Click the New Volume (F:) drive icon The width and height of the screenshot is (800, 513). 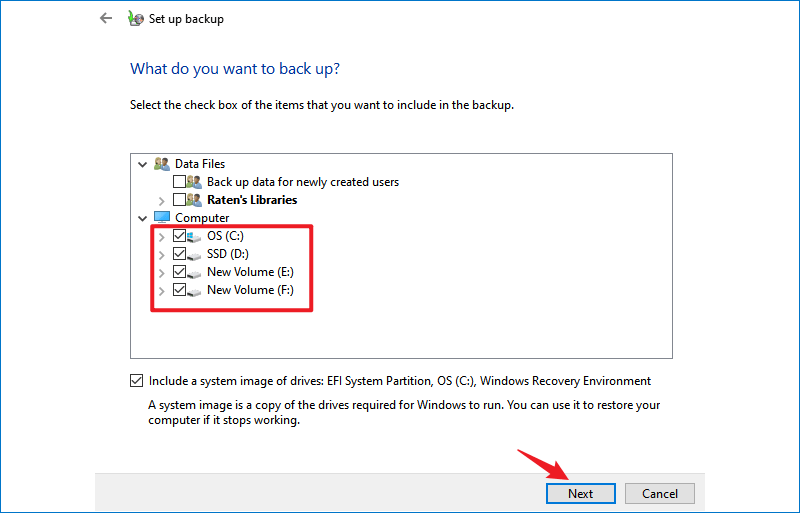[x=194, y=291]
